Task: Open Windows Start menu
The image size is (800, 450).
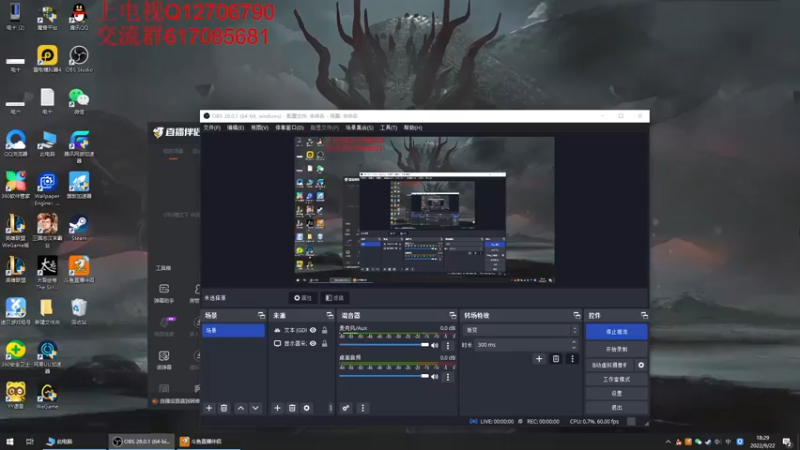Action: point(10,441)
